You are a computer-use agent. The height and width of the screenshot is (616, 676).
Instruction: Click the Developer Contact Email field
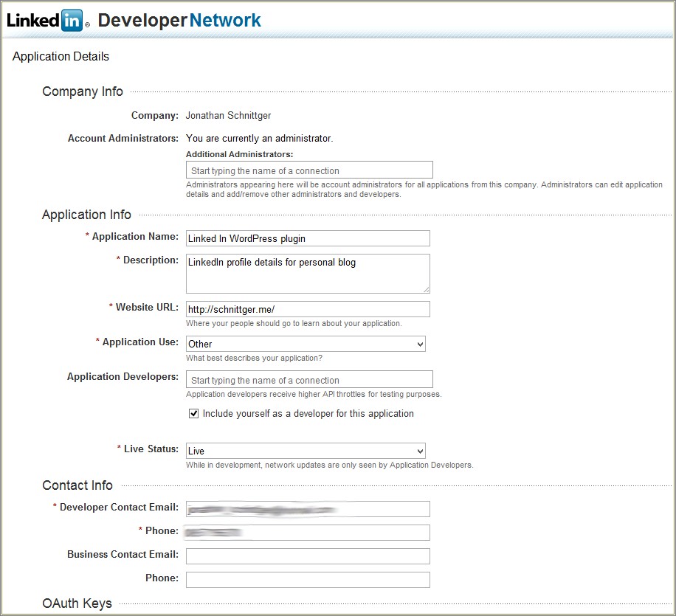[308, 509]
